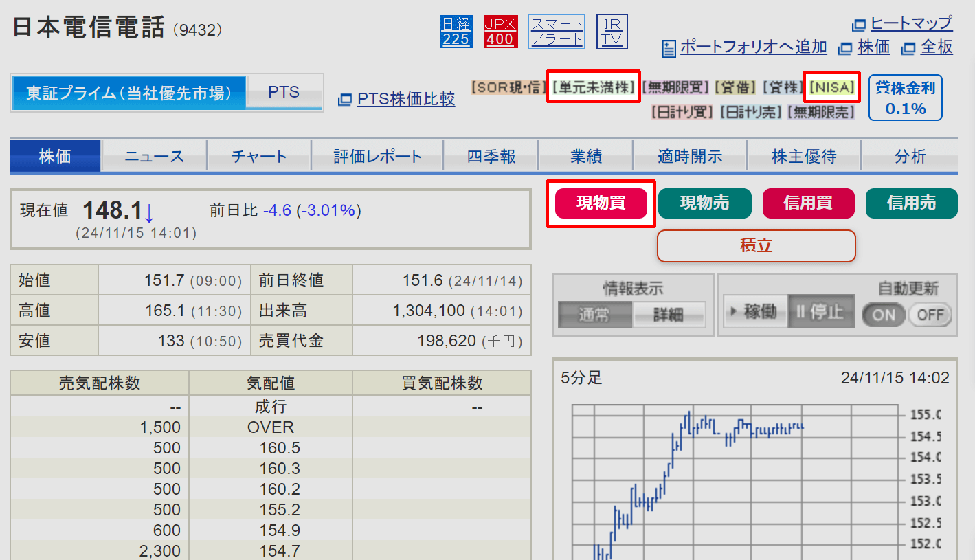Start updates with 稼働 button
This screenshot has height=560, width=975.
754,312
